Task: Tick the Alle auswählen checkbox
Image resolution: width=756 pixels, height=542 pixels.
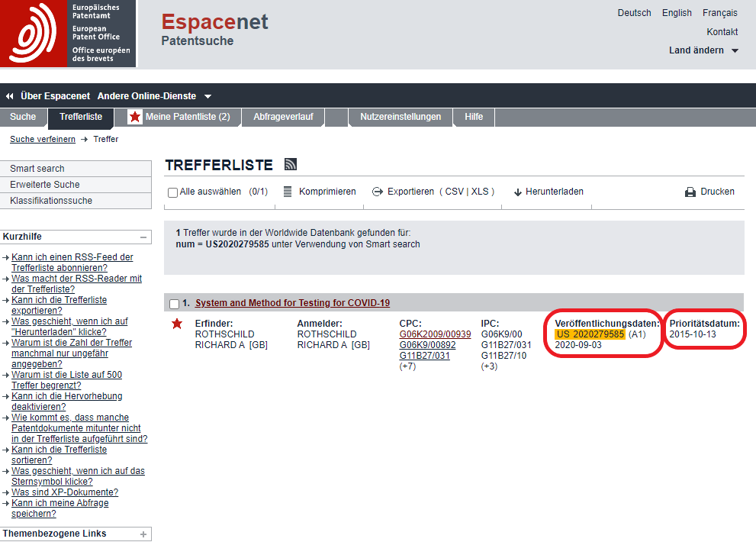Action: pos(172,192)
